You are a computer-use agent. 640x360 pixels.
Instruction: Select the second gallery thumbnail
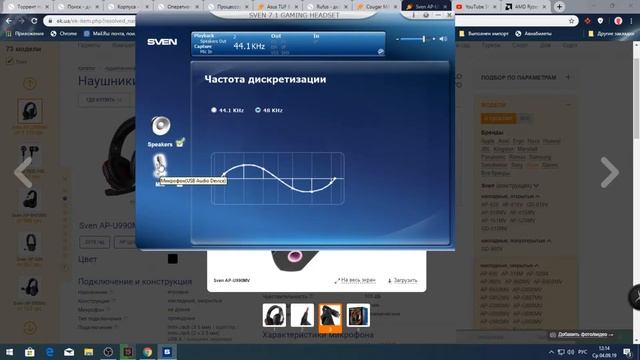302,315
